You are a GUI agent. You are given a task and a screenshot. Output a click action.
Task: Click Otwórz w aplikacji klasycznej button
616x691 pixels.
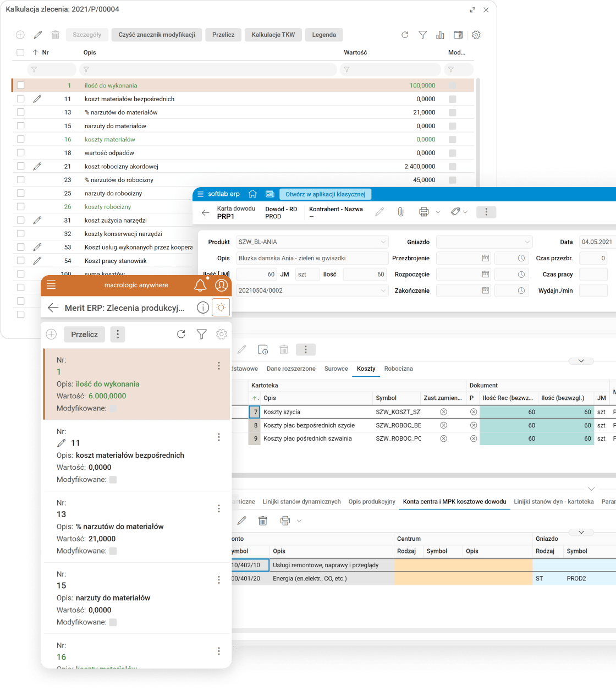[326, 194]
